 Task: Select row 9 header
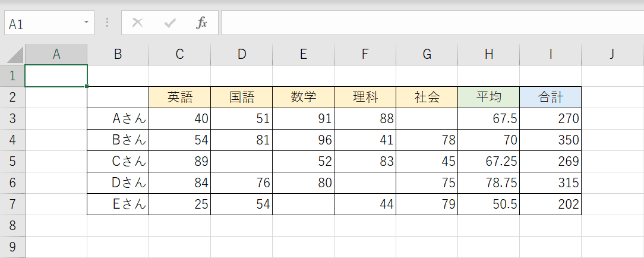[x=12, y=247]
